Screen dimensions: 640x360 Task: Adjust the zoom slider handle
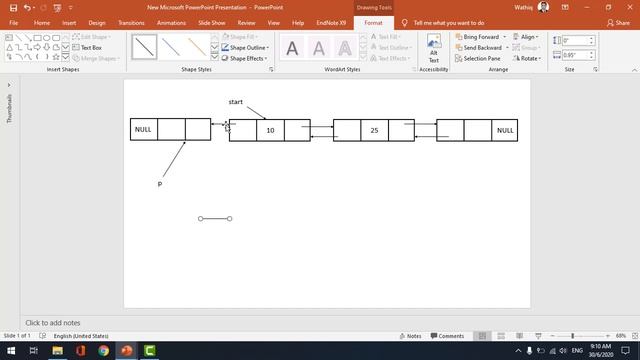coord(573,336)
